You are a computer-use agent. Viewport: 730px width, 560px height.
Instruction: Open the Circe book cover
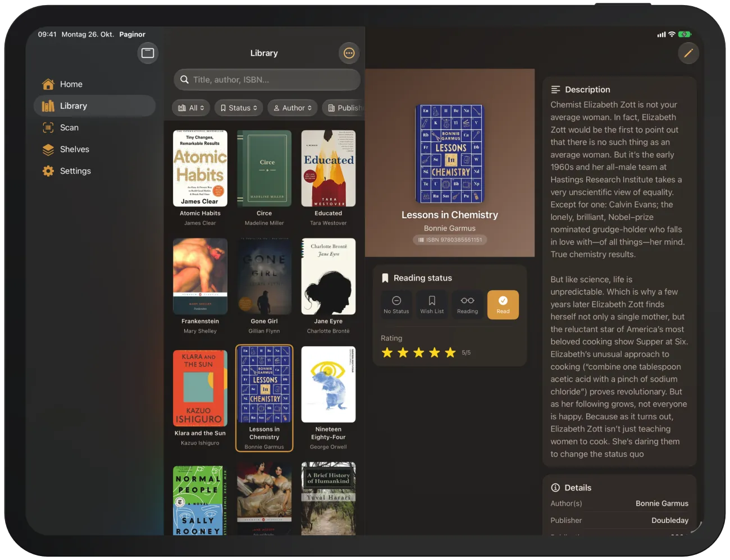(264, 168)
